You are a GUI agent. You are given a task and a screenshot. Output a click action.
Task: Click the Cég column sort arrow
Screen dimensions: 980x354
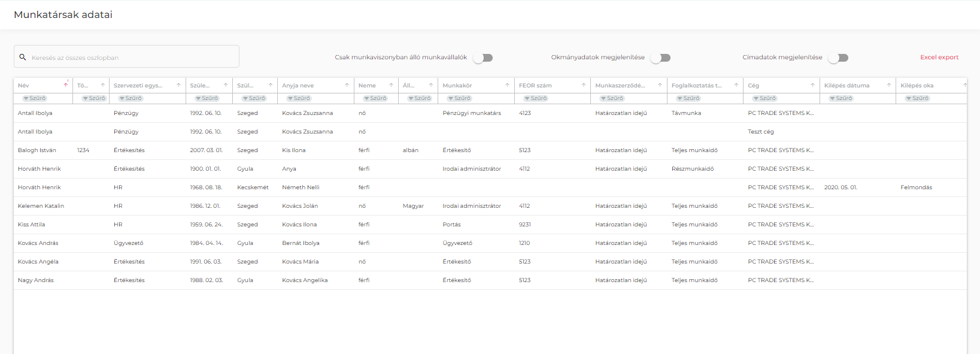click(x=812, y=85)
